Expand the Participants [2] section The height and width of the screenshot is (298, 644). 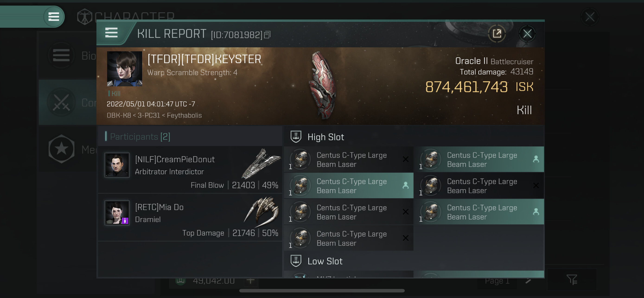[140, 137]
